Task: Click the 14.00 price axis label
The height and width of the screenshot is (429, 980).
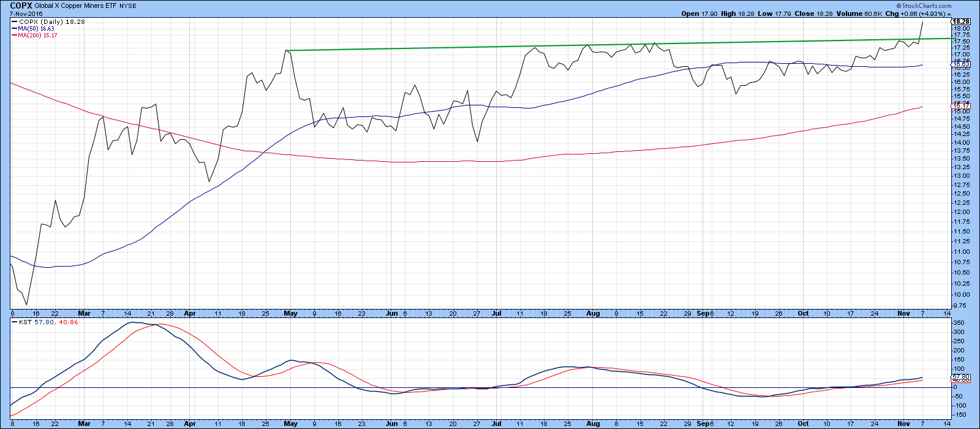Action: 961,142
